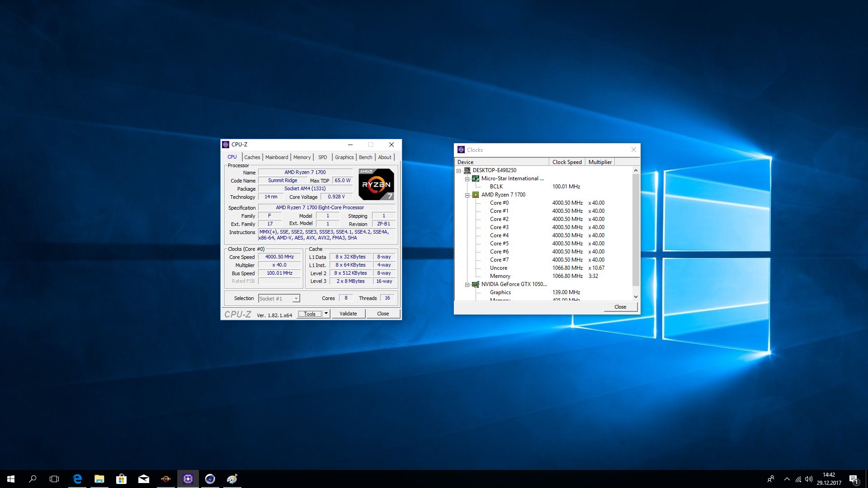This screenshot has height=488, width=868.
Task: Click the CPU-Z taskbar icon
Action: click(188, 479)
